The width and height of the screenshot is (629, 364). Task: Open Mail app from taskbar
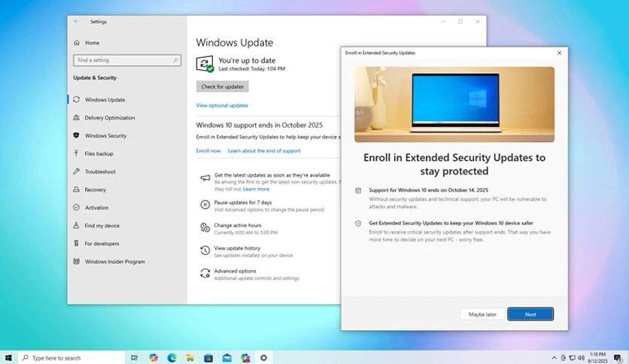(227, 357)
